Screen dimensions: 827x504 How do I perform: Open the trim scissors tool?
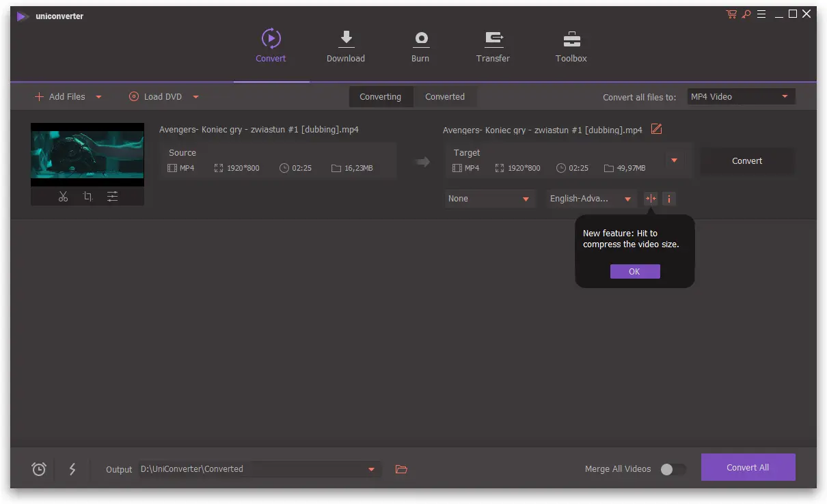(x=63, y=197)
